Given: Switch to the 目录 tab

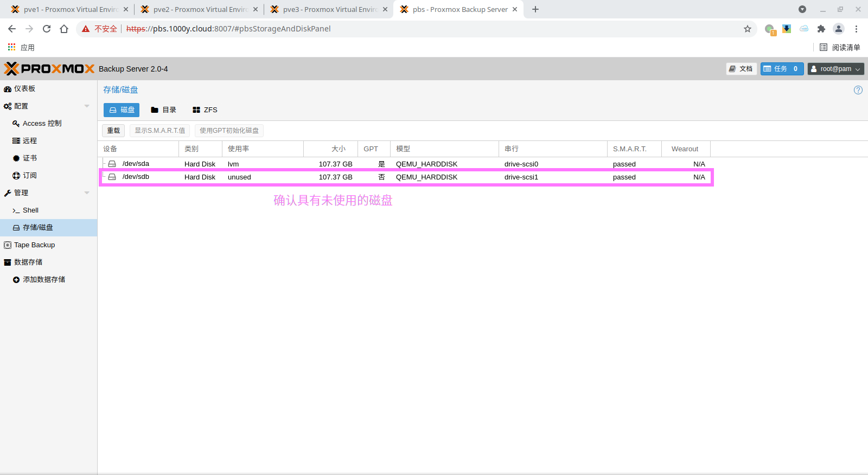Looking at the screenshot, I should tap(163, 110).
